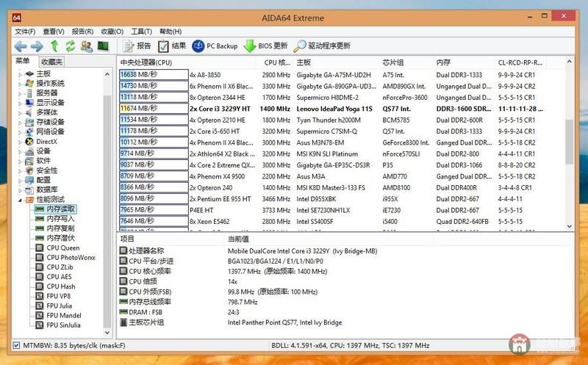This screenshot has height=365, width=588.
Task: Click the 7646 MB/秒 result bar
Action: 154,221
